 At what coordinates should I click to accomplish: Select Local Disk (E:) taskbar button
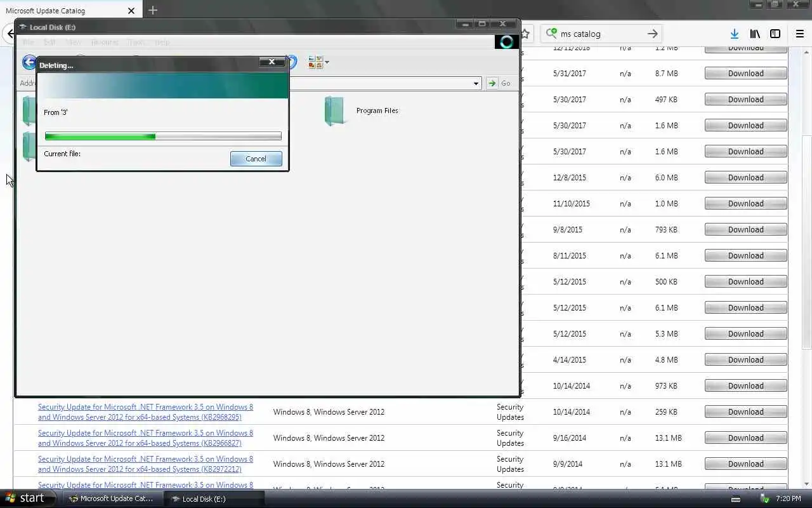(x=213, y=499)
